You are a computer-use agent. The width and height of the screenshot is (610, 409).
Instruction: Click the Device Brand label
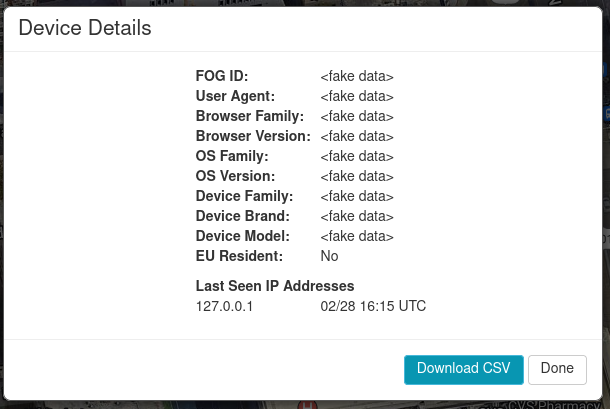coord(243,216)
